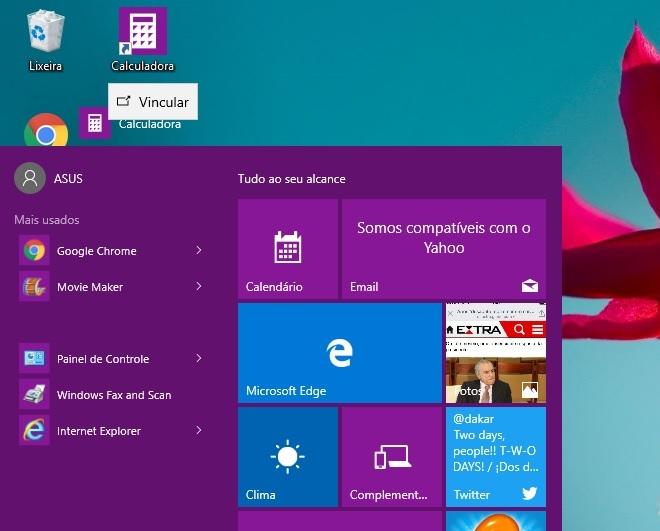Open the Fotos tile thumbnail
This screenshot has height=531, width=660.
(496, 353)
